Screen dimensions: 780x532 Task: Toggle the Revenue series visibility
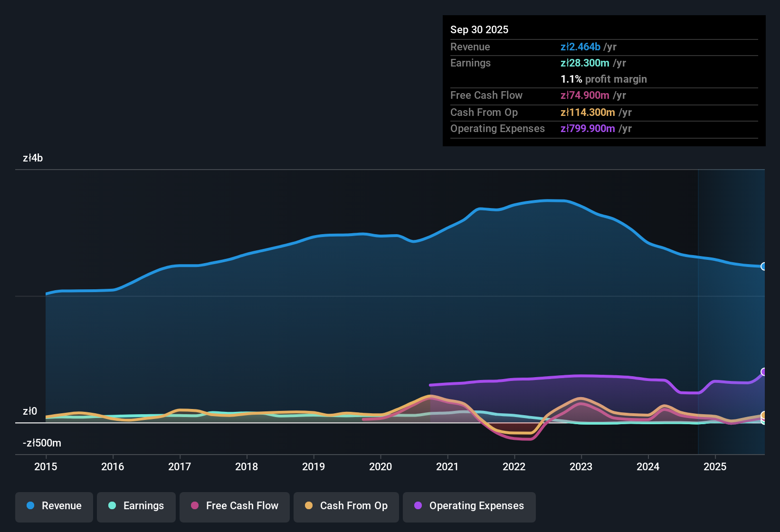tap(54, 506)
